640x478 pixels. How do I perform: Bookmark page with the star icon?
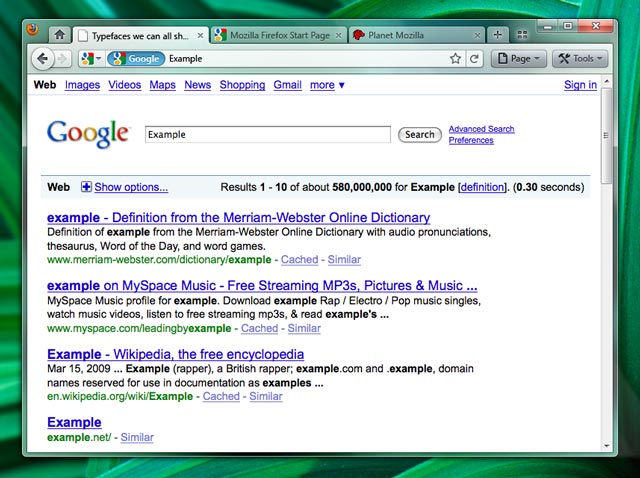(456, 59)
